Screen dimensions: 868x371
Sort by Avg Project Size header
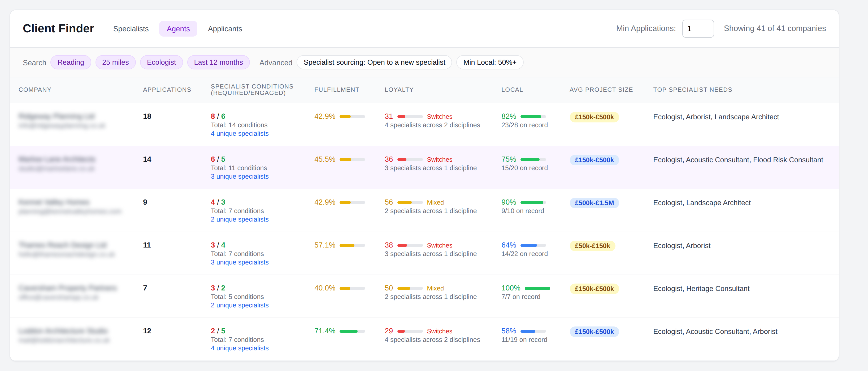(x=601, y=90)
